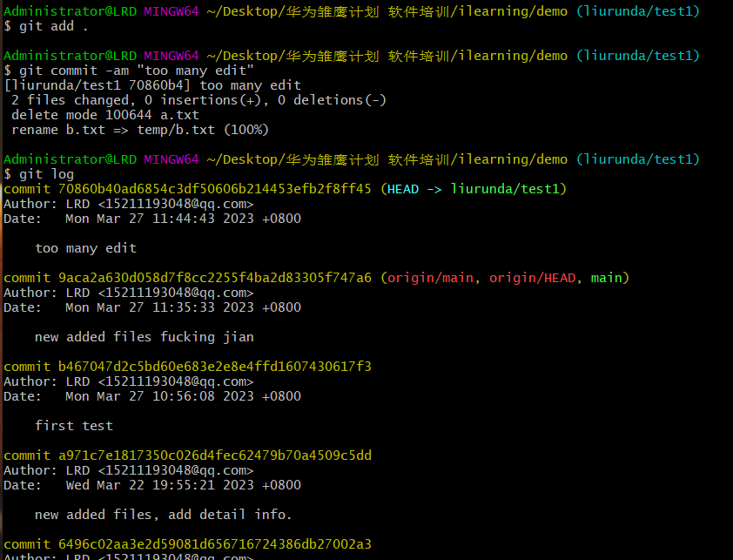Select the 'delete mode 100644 a.txt' line
Screen dimensions: 733x560
tap(105, 115)
